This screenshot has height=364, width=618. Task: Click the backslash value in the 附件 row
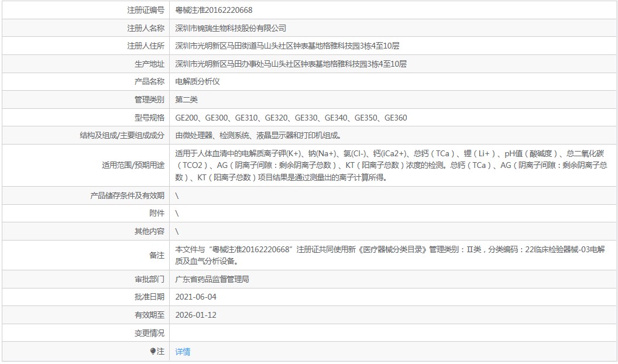177,214
